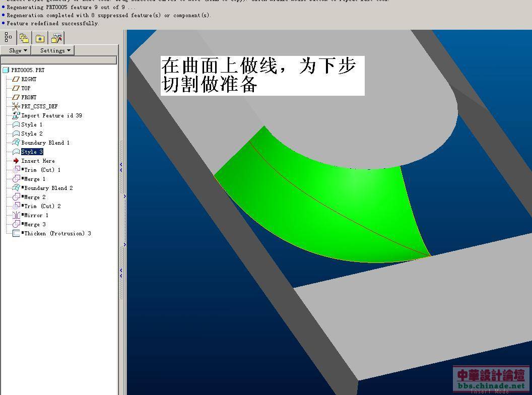This screenshot has height=395, width=532.
Task: Select the FRONT datum plane
Action: click(29, 97)
